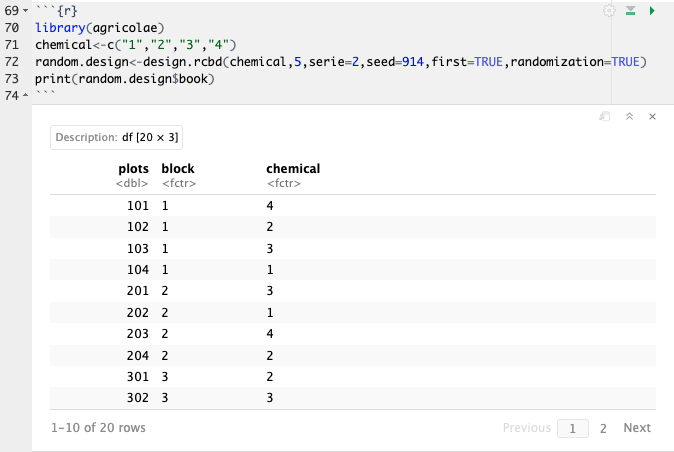Collapse code chunk fold arrow at line 69

pos(26,10)
